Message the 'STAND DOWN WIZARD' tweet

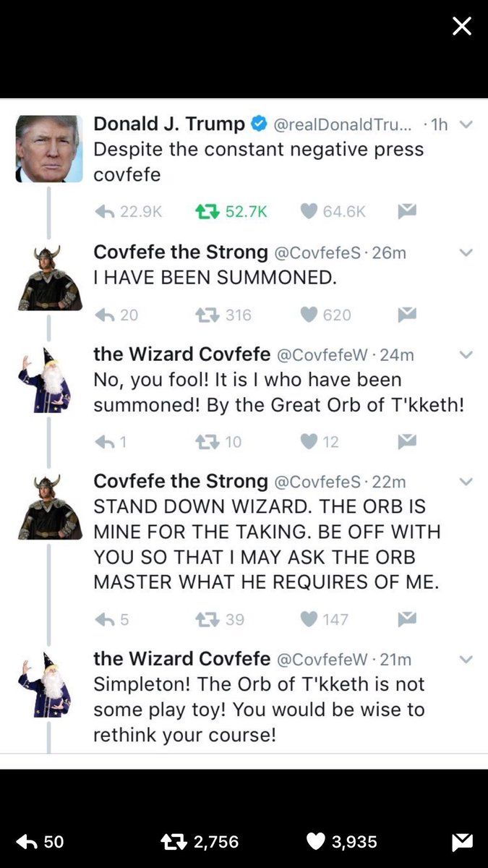(x=407, y=619)
